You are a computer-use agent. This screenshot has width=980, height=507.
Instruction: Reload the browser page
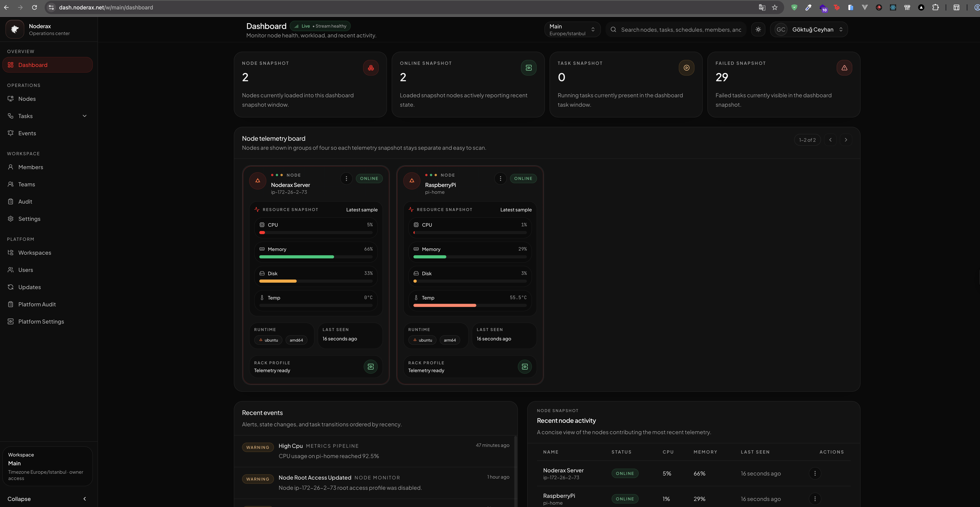34,7
